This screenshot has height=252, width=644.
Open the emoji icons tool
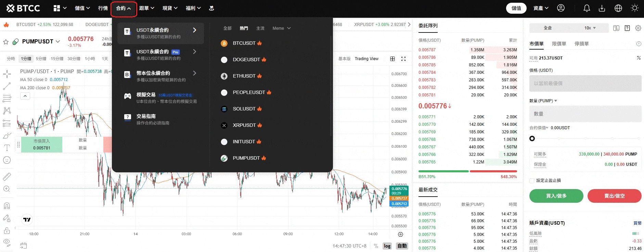pos(7,160)
